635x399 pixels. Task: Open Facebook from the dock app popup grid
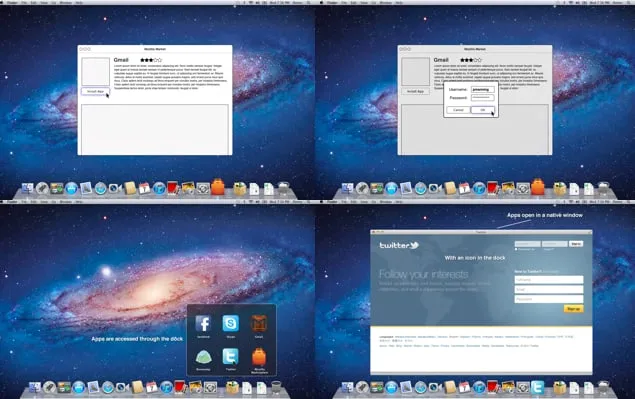203,324
